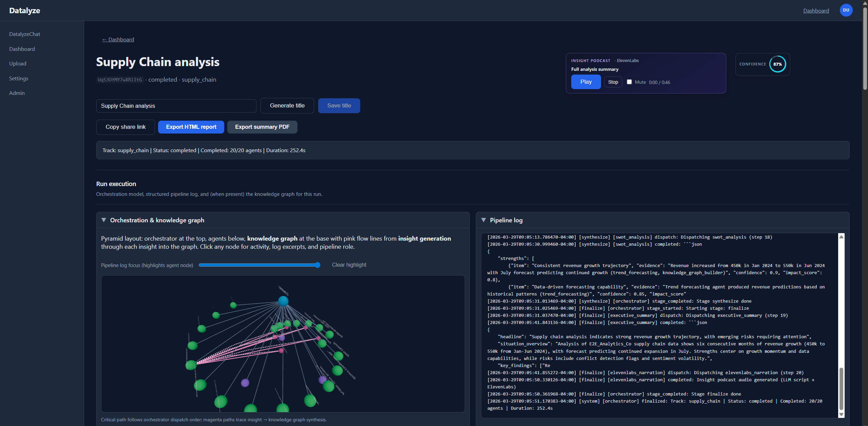The width and height of the screenshot is (868, 426).
Task: Follow the back to Dashboard link
Action: tap(118, 40)
